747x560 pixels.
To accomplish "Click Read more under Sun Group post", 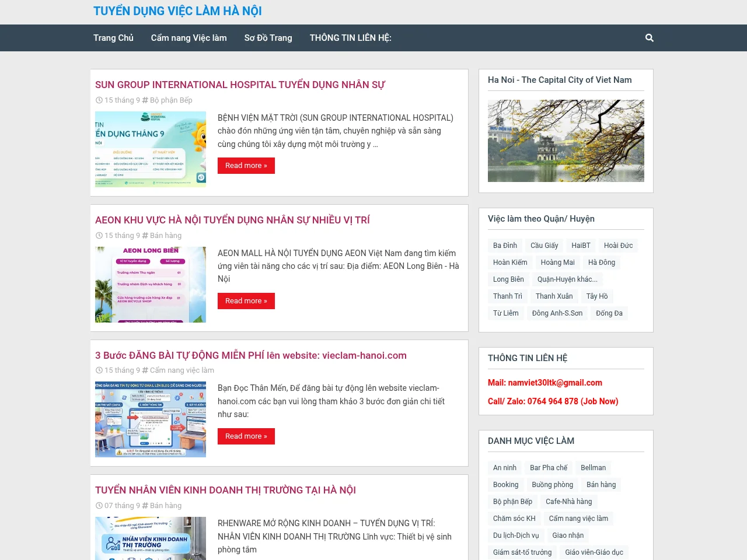I will coord(246,166).
